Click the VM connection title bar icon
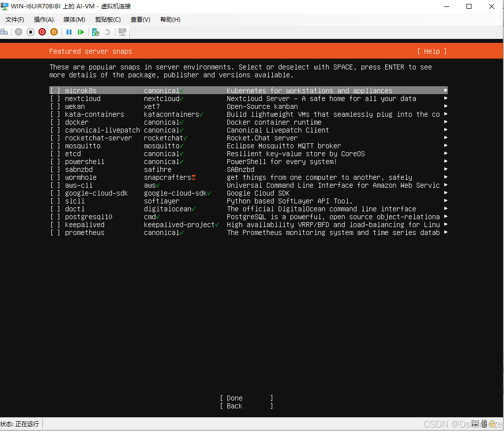 click(x=4, y=6)
